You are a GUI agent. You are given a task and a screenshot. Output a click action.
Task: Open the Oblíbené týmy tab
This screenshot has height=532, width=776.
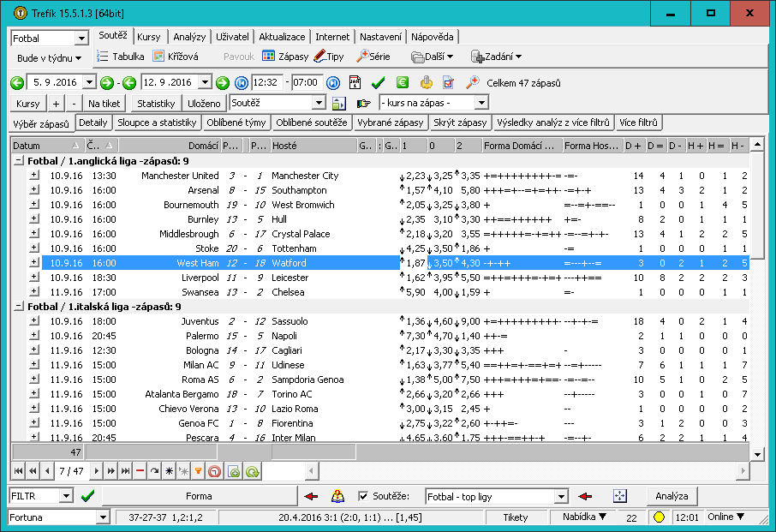[x=236, y=123]
